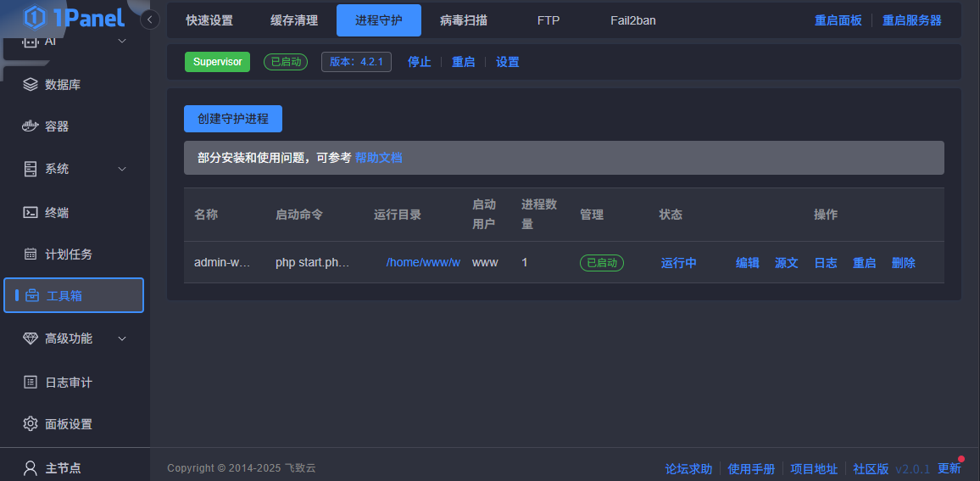Viewport: 980px width, 481px height.
Task: Click the 社区版 footer link
Action: pos(871,468)
